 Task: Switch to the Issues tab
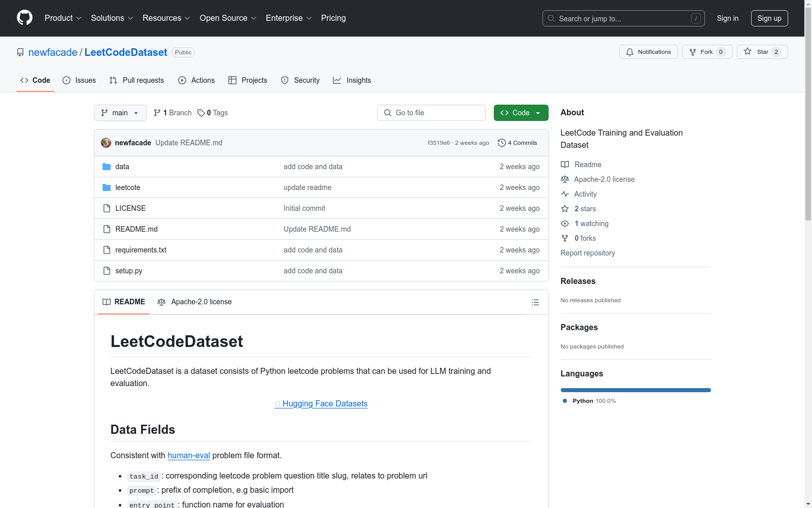[x=79, y=80]
